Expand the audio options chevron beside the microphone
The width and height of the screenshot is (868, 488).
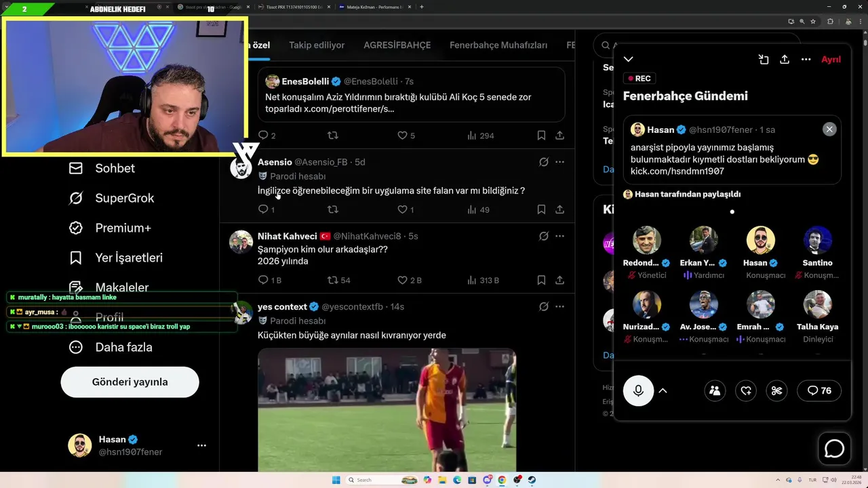pyautogui.click(x=663, y=390)
